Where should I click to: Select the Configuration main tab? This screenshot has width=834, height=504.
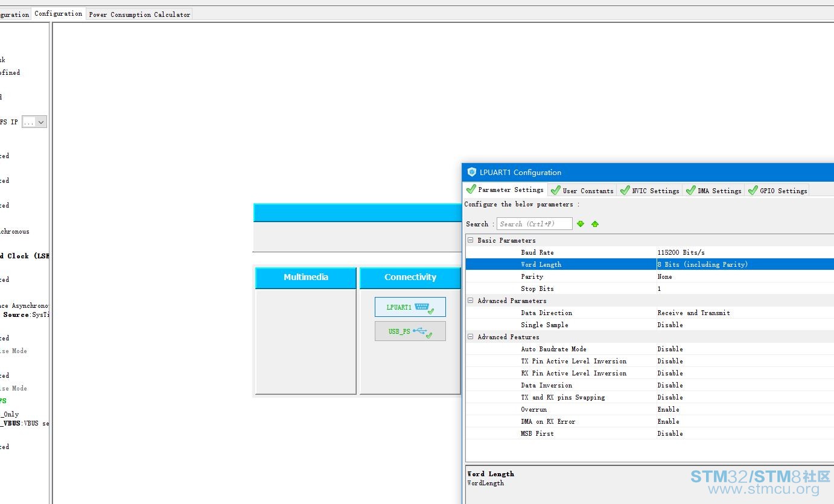(59, 13)
